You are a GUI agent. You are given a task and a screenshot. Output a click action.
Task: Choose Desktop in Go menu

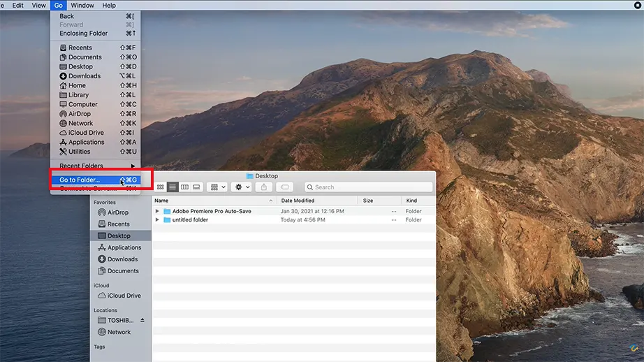(95, 66)
